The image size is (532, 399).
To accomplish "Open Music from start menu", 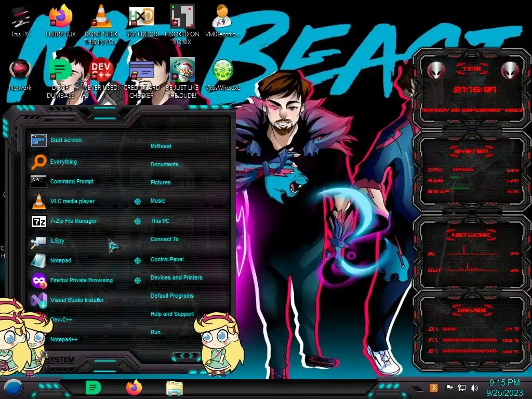I will pyautogui.click(x=158, y=201).
